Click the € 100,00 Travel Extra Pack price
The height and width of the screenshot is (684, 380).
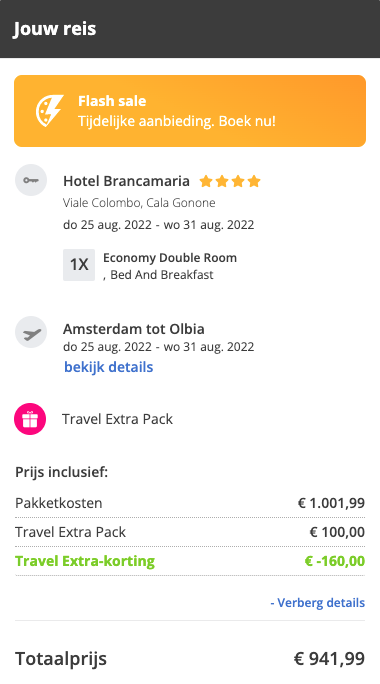337,532
